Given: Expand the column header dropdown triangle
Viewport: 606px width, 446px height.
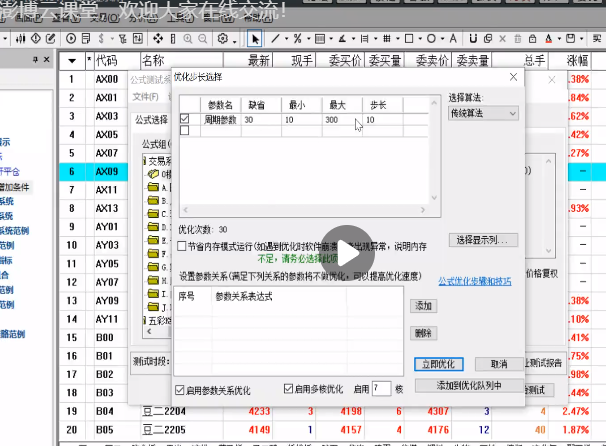Looking at the screenshot, I should tap(72, 61).
